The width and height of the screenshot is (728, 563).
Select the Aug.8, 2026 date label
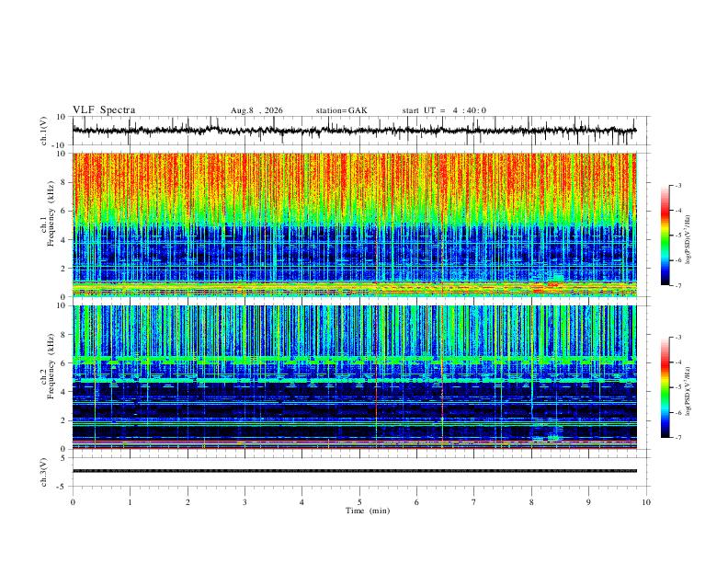coord(256,110)
